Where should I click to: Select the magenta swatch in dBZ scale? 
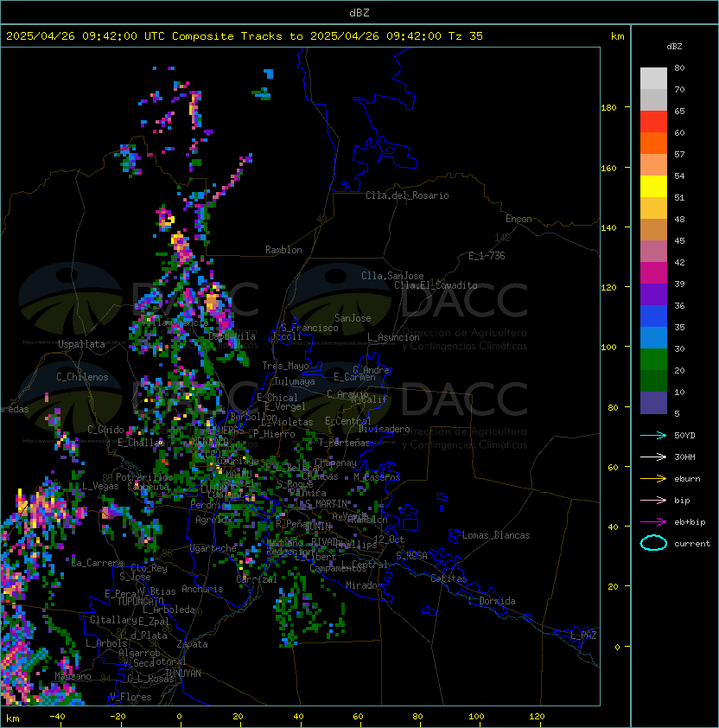[653, 273]
